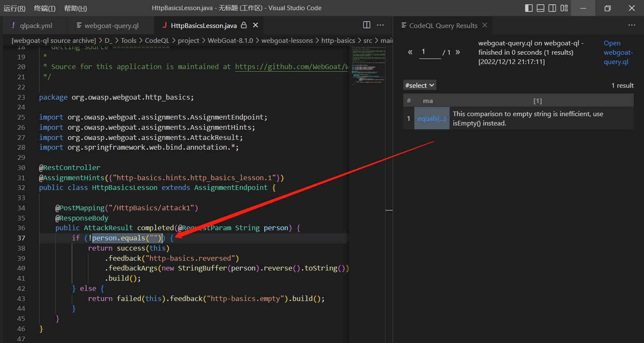Click breadcrumb webgoat-ql source archive
The height and width of the screenshot is (343, 644).
click(x=54, y=40)
